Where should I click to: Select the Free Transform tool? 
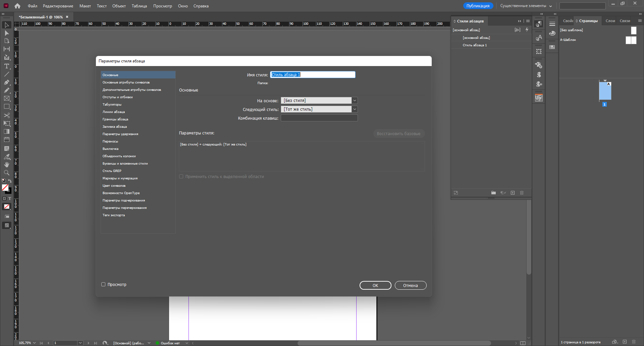(7, 123)
